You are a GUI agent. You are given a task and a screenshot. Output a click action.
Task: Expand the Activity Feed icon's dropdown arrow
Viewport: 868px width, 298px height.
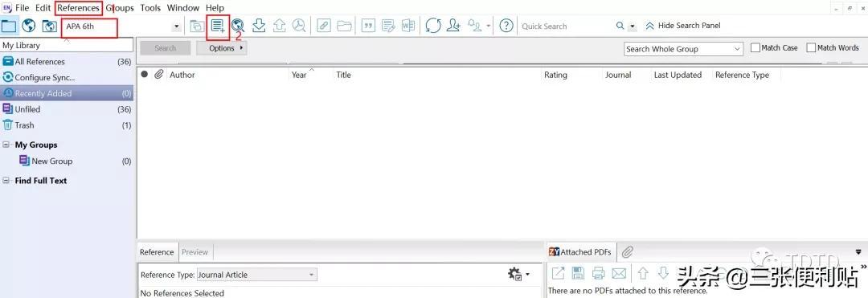pyautogui.click(x=489, y=26)
